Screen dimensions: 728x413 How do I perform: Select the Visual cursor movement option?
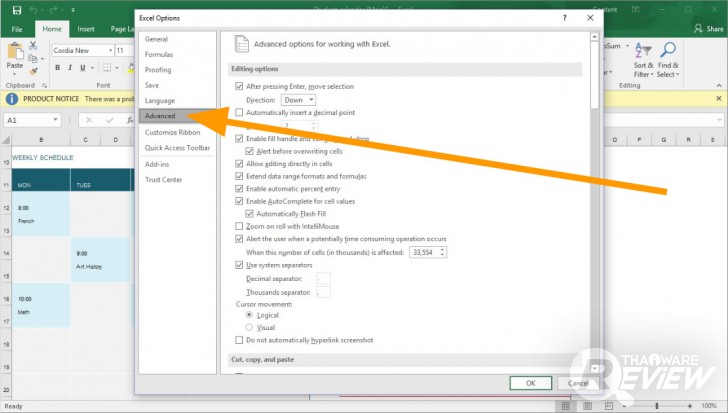pyautogui.click(x=249, y=327)
